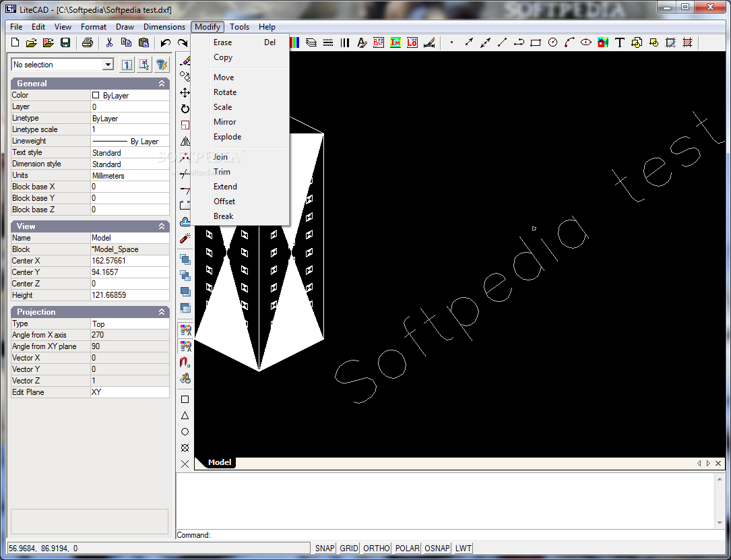Switch to the Model tab
Image resolution: width=731 pixels, height=560 pixels.
[x=220, y=462]
